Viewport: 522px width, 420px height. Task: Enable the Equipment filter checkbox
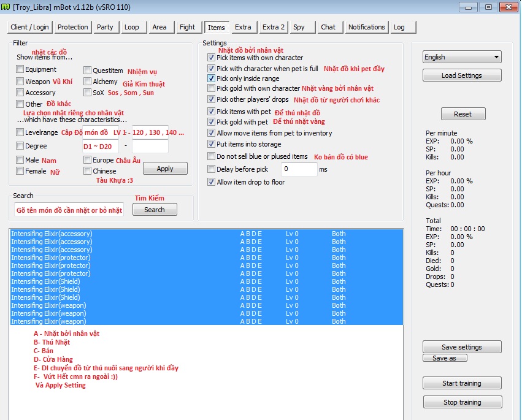tap(20, 70)
